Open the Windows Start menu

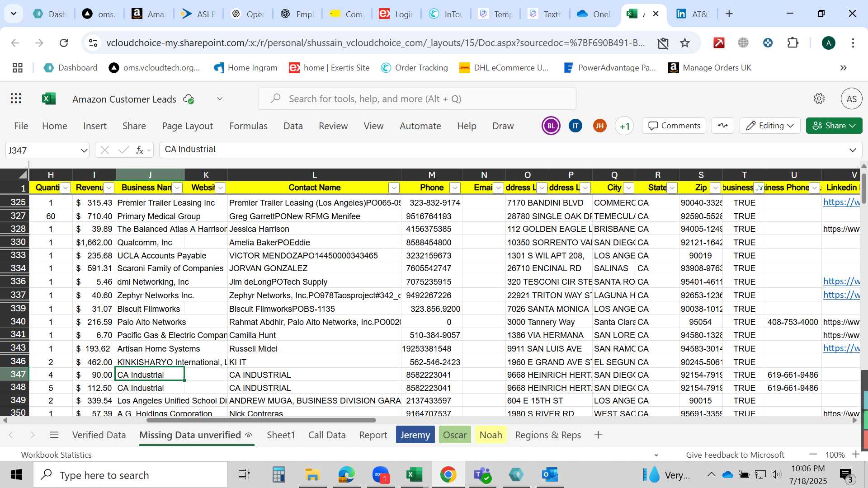[x=16, y=474]
